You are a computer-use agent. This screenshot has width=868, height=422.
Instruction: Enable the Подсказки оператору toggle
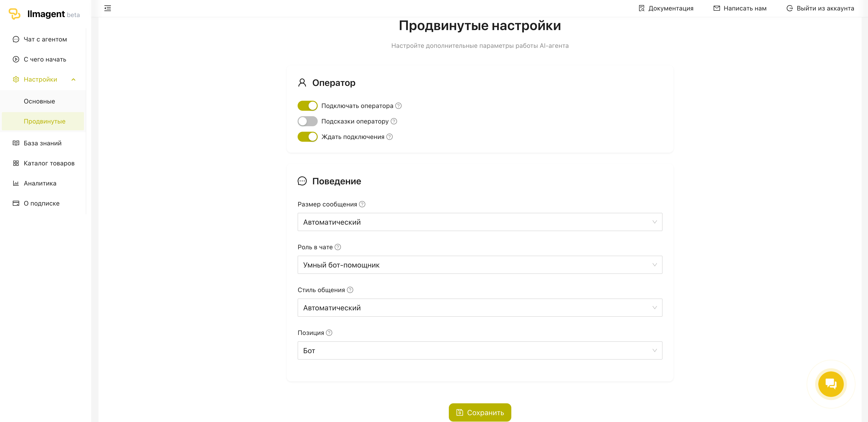[x=307, y=121]
